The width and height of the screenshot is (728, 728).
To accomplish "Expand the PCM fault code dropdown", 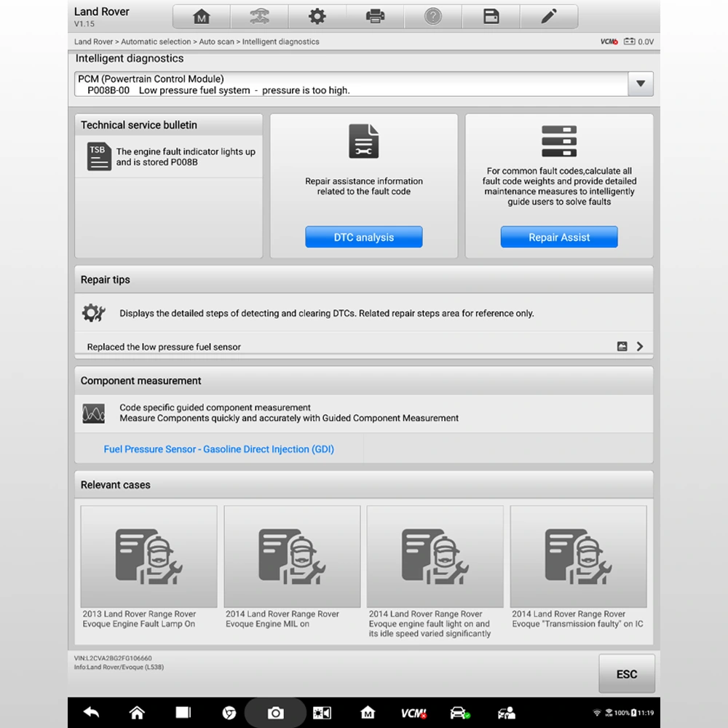I will point(640,84).
